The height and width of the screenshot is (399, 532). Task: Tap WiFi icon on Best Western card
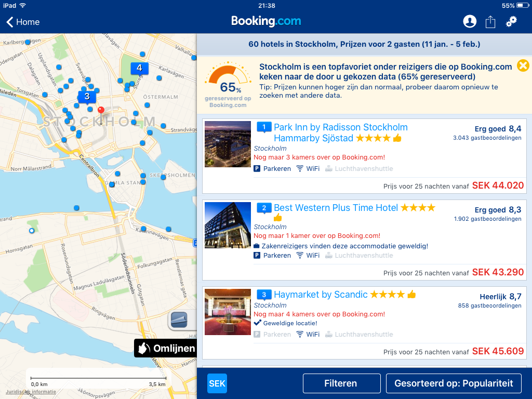pos(300,256)
